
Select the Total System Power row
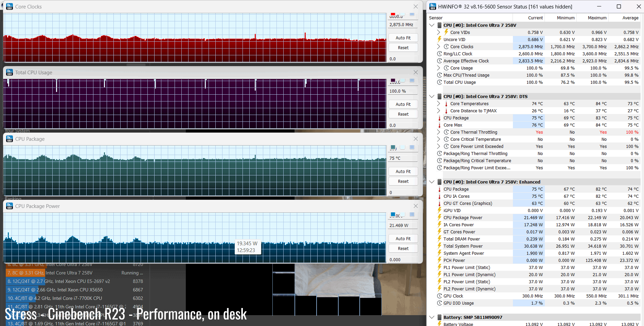tap(534, 246)
